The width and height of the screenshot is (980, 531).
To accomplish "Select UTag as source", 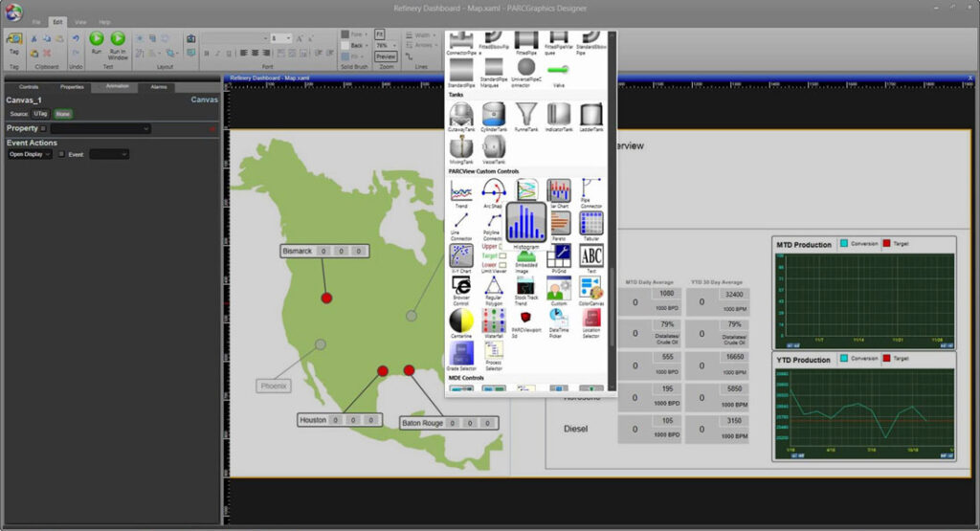I will click(40, 114).
